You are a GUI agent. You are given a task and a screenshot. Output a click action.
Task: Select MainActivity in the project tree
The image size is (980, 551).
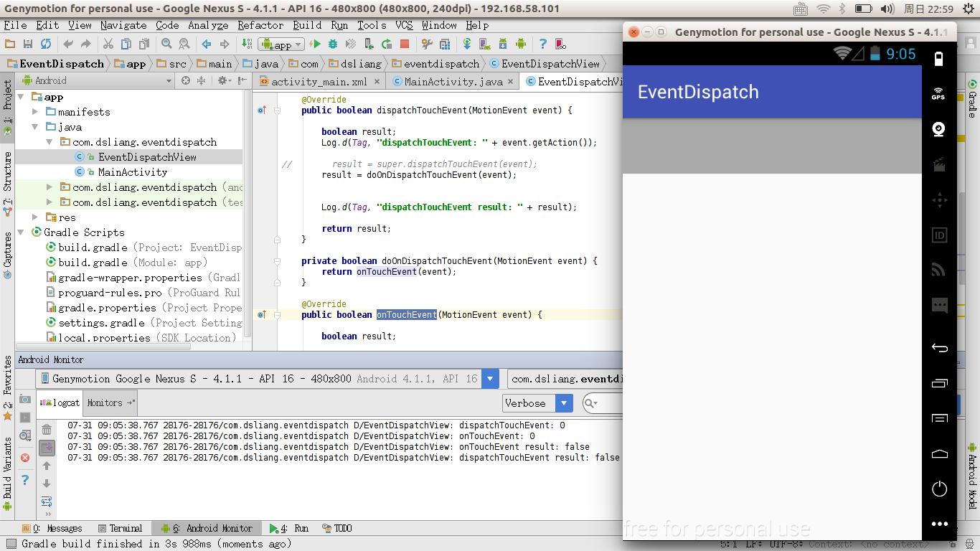tap(132, 172)
